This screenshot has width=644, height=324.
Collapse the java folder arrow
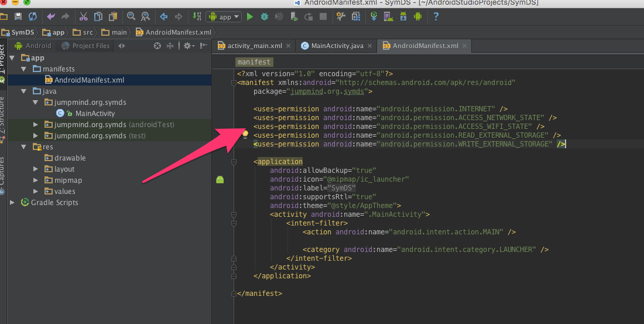coord(24,91)
